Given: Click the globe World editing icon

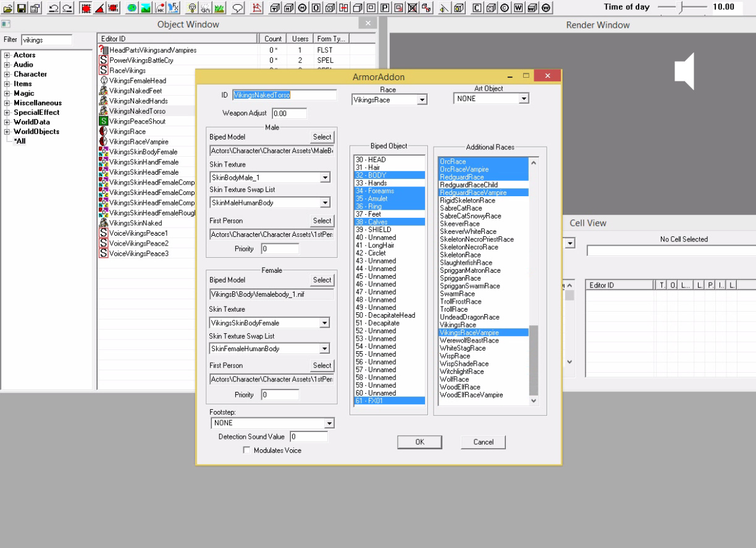Looking at the screenshot, I should (x=132, y=8).
